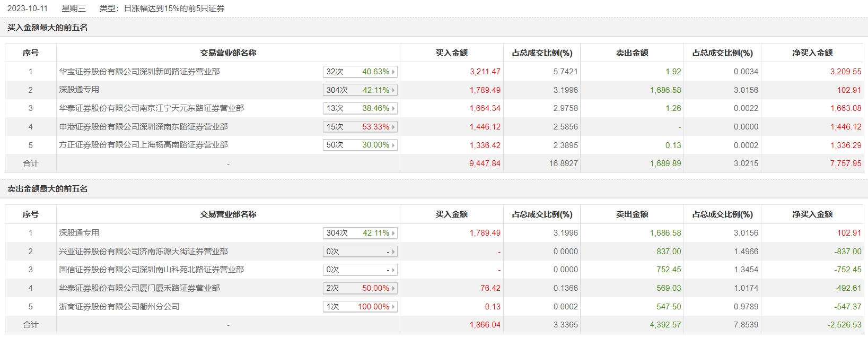
Task: Select 方正证券上海杨高南路证券营业部 link
Action: pyautogui.click(x=143, y=145)
